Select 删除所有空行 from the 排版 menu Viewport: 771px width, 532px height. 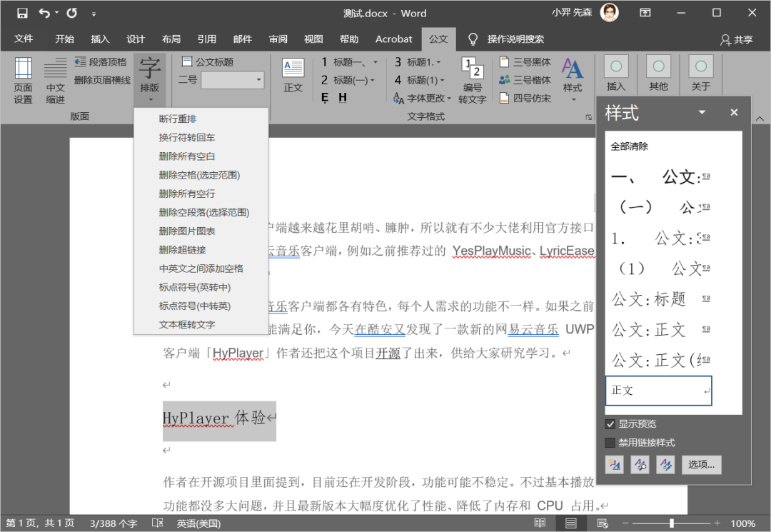click(187, 194)
